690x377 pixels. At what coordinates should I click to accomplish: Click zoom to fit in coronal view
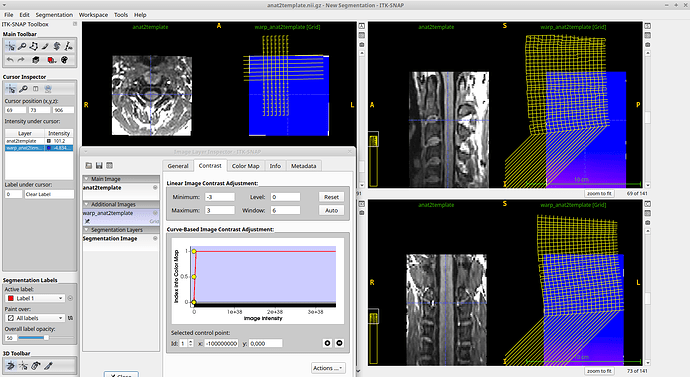coord(599,371)
